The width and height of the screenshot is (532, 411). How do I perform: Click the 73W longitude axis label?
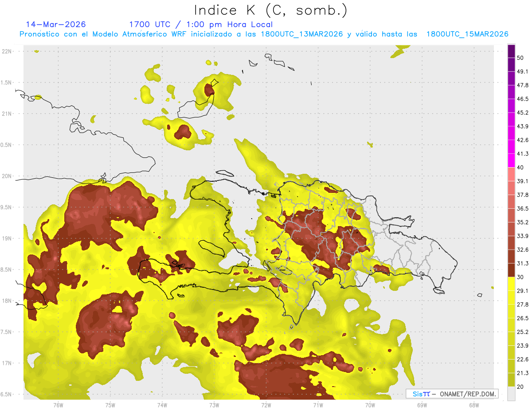214,405
